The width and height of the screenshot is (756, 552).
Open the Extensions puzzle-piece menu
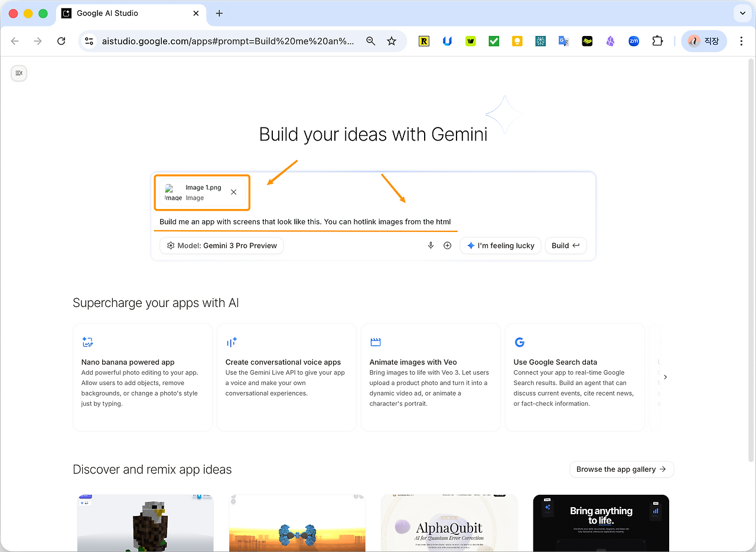(657, 41)
